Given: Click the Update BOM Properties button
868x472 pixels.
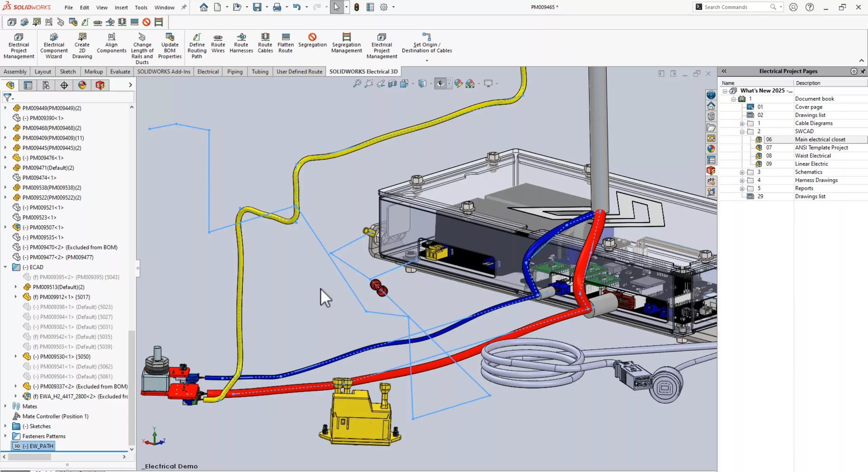Looking at the screenshot, I should (x=169, y=46).
